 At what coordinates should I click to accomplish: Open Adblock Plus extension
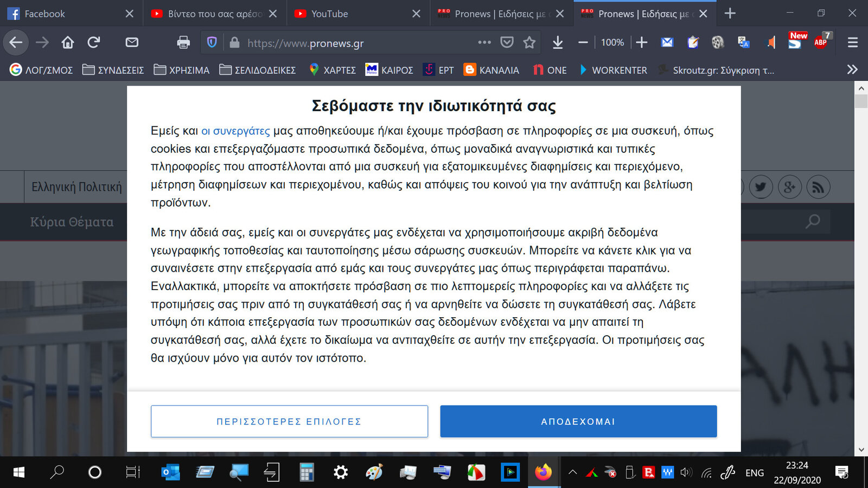click(821, 41)
